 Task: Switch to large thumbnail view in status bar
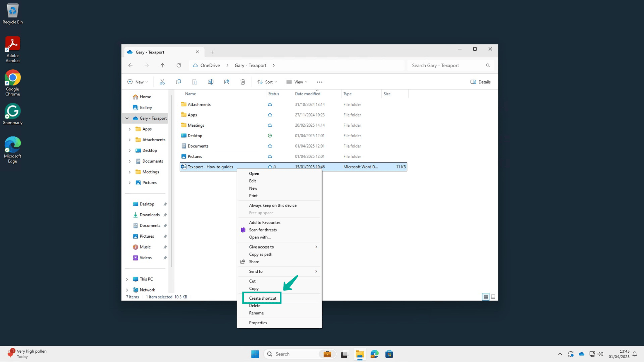pyautogui.click(x=493, y=296)
